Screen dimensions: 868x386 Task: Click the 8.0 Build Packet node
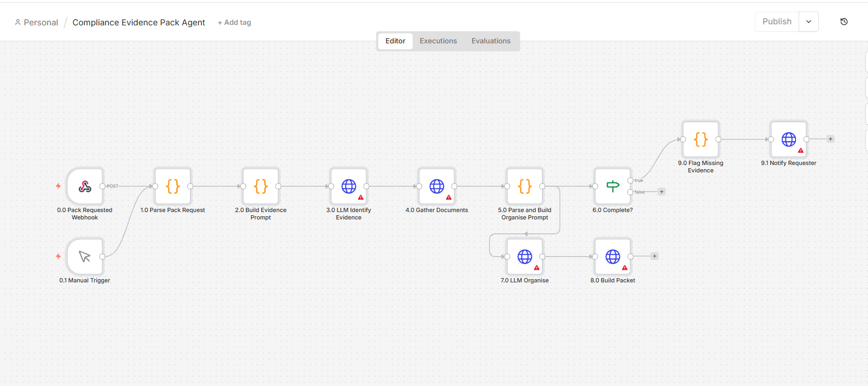click(x=613, y=256)
